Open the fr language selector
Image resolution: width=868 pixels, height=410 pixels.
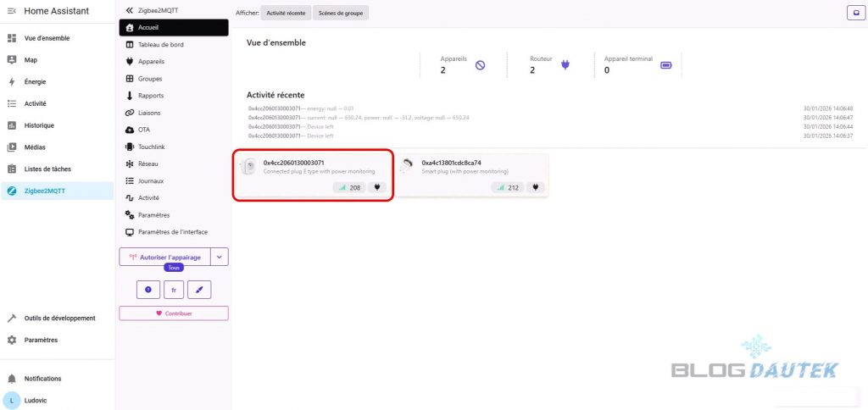click(174, 289)
